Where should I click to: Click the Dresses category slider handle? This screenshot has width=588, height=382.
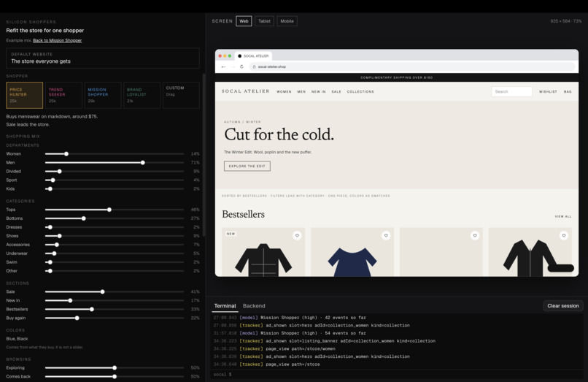point(50,227)
